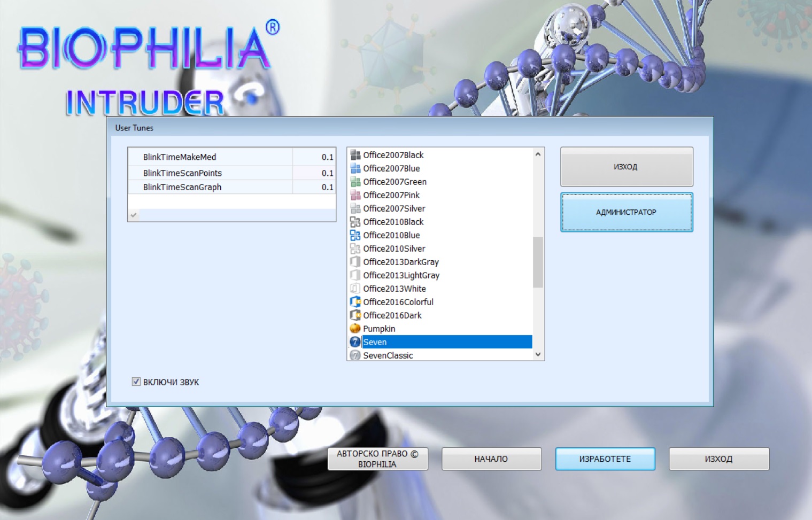The image size is (812, 520).
Task: Click the Office2010Black skin icon
Action: tap(355, 222)
